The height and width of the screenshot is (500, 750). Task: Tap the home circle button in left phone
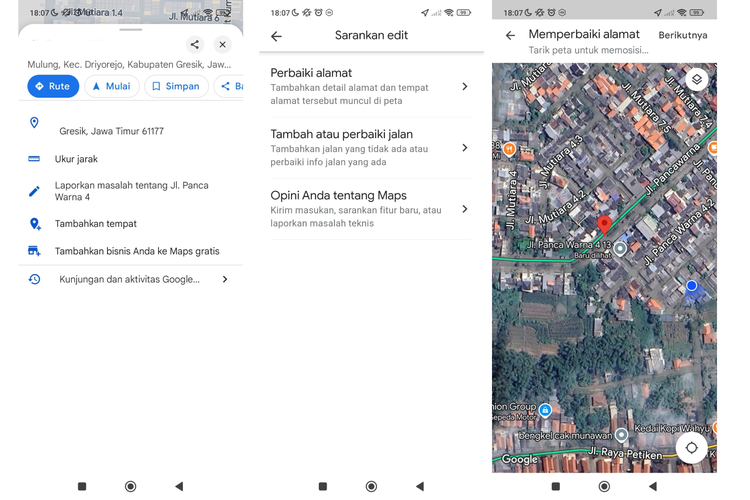pyautogui.click(x=131, y=486)
